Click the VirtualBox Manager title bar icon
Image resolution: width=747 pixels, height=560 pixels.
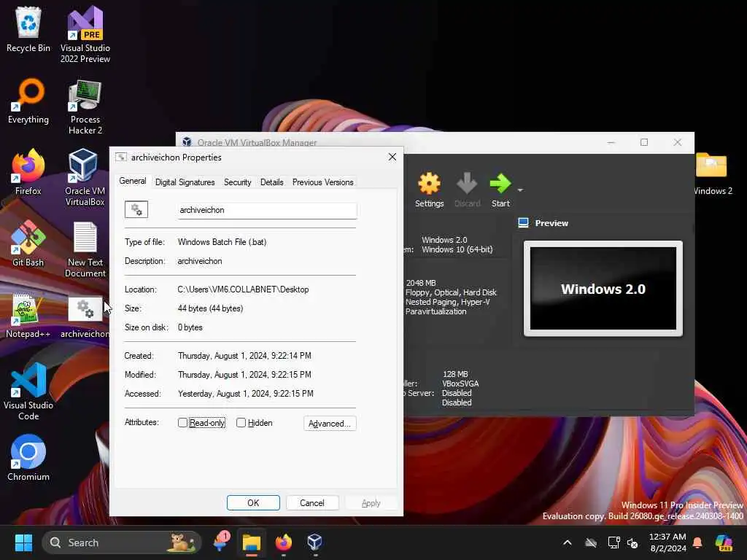[x=187, y=142]
